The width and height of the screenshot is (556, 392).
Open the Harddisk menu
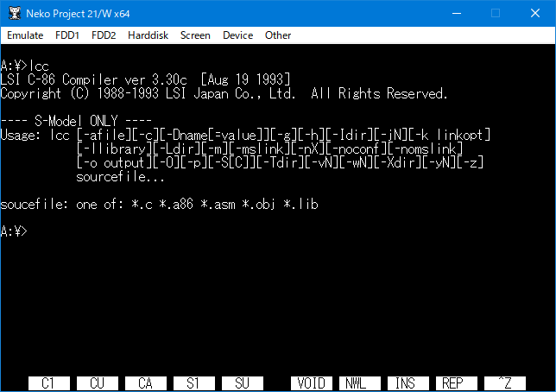(x=148, y=35)
